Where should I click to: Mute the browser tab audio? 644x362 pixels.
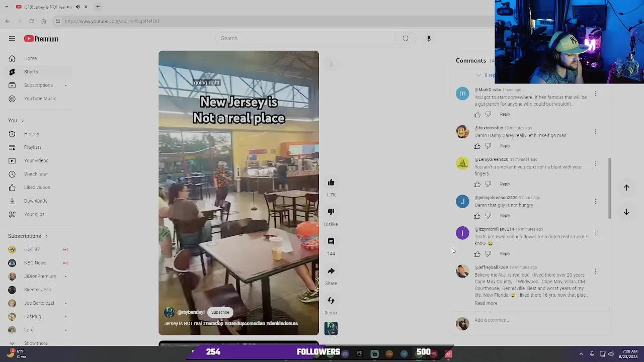pos(77,7)
